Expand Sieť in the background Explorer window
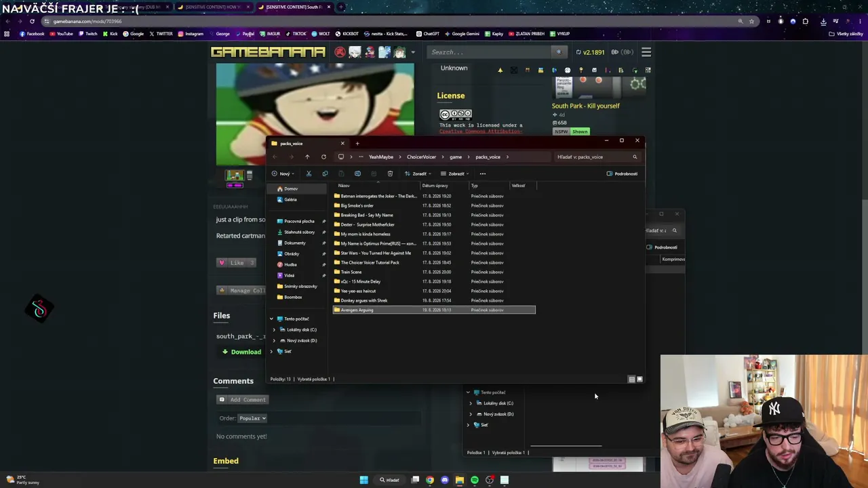 tap(468, 425)
